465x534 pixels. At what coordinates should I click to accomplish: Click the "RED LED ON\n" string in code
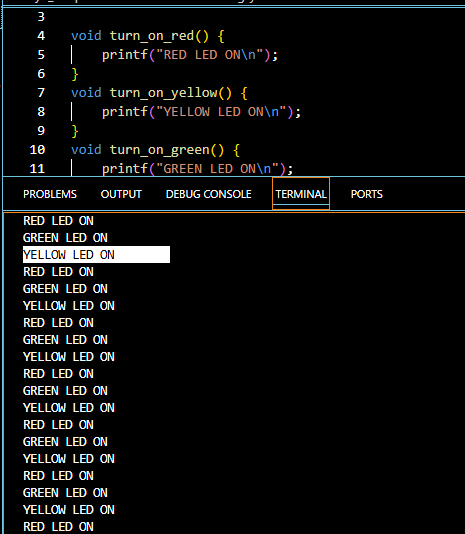pos(210,55)
